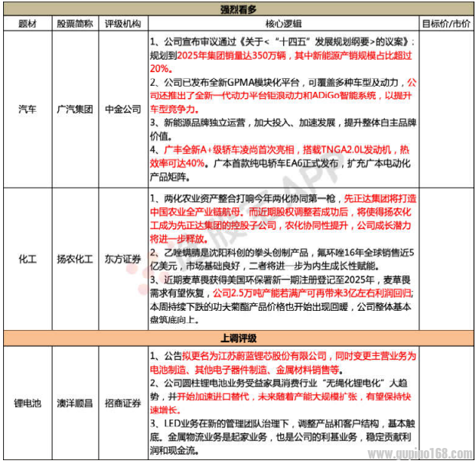Click the '锂电池' theme cell
The width and height of the screenshot is (476, 464).
tap(28, 403)
